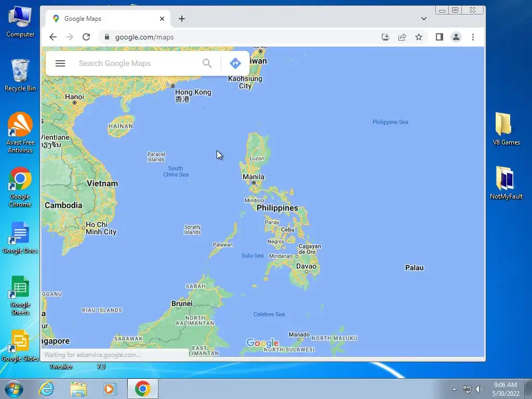Viewport: 532px width, 399px height.
Task: Toggle the Chrome side panel
Action: click(x=440, y=37)
